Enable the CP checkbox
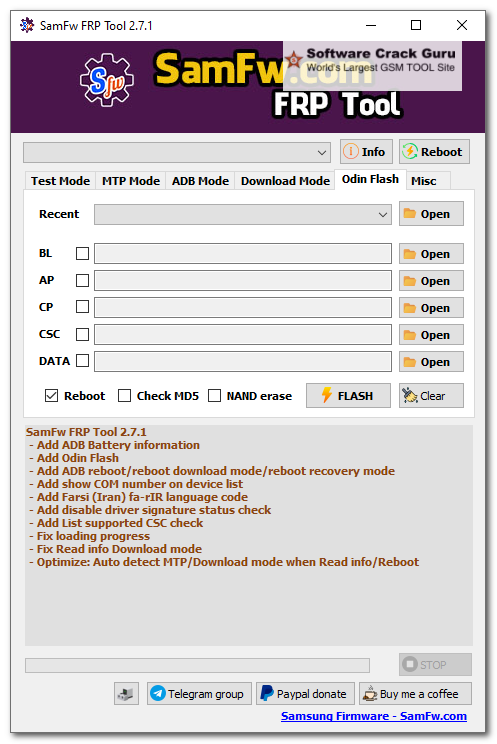Viewport: 497px width, 744px height. click(83, 307)
